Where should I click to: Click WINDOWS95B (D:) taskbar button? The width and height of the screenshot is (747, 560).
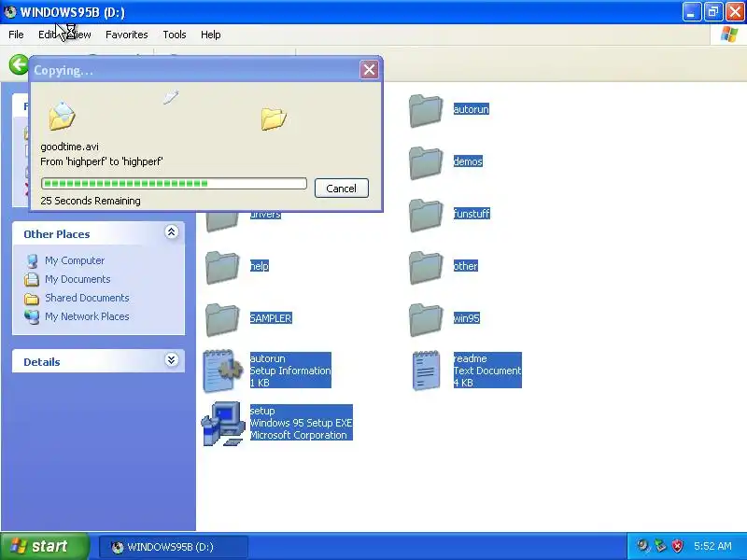174,547
